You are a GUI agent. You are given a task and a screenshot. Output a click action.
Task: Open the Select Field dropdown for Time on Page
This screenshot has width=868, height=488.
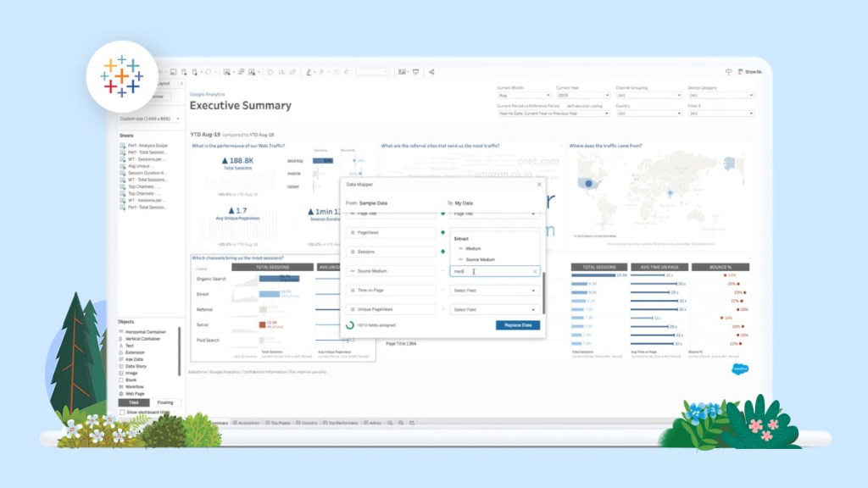492,288
